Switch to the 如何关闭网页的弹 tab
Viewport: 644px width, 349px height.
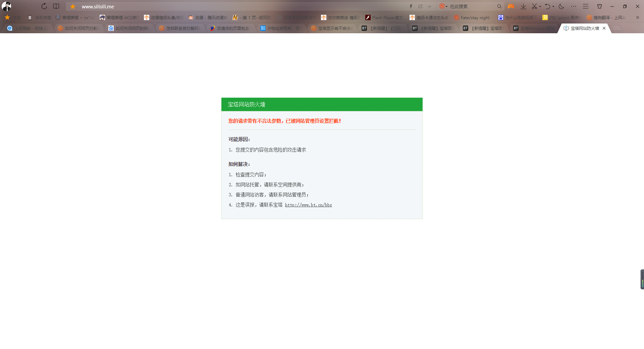tap(129, 28)
